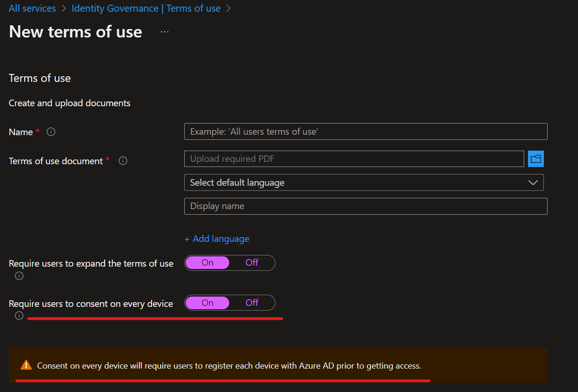Open the ellipsis menu next to New terms of use
This screenshot has width=578, height=392.
point(164,31)
